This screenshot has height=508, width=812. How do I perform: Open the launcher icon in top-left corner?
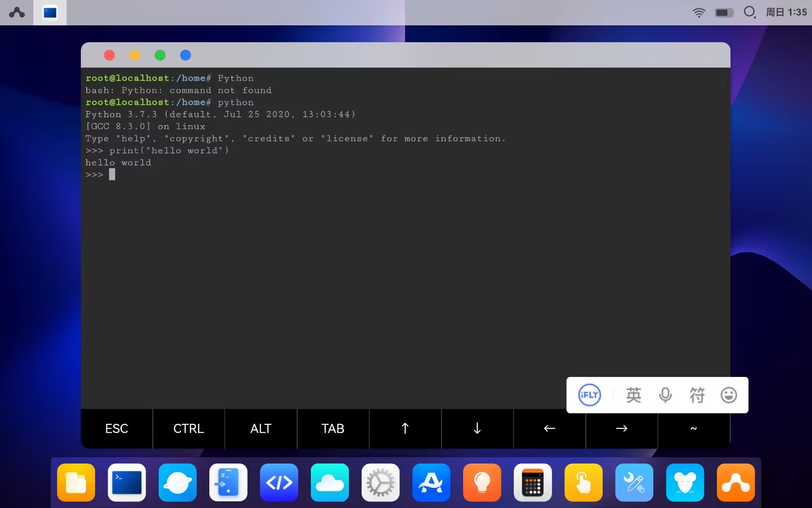click(17, 12)
